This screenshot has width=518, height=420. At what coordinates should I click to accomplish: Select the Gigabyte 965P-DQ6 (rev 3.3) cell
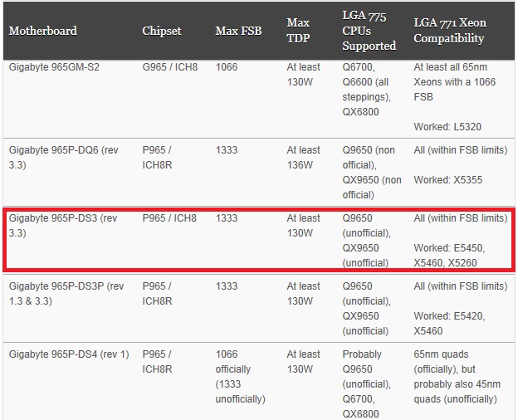(63, 157)
